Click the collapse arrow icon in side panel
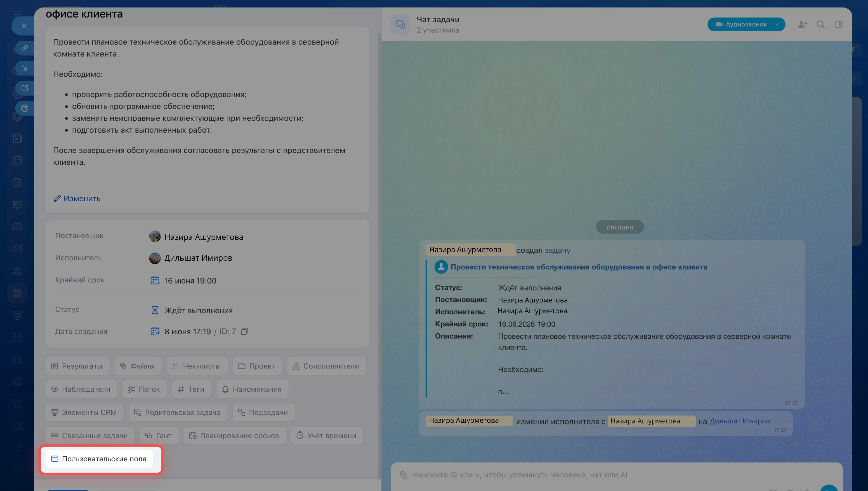 25,68
